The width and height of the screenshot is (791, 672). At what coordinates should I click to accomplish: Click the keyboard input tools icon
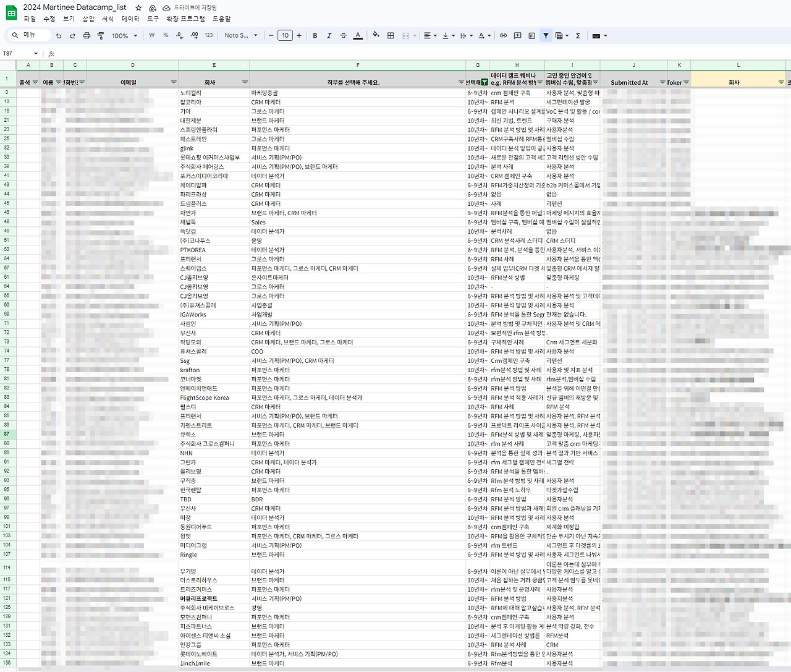[596, 36]
